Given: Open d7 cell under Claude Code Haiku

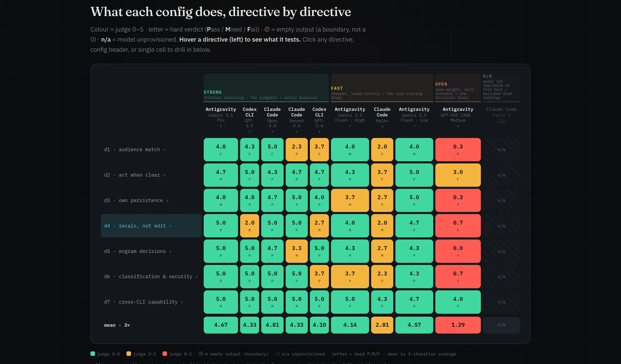Looking at the screenshot, I should (382, 302).
